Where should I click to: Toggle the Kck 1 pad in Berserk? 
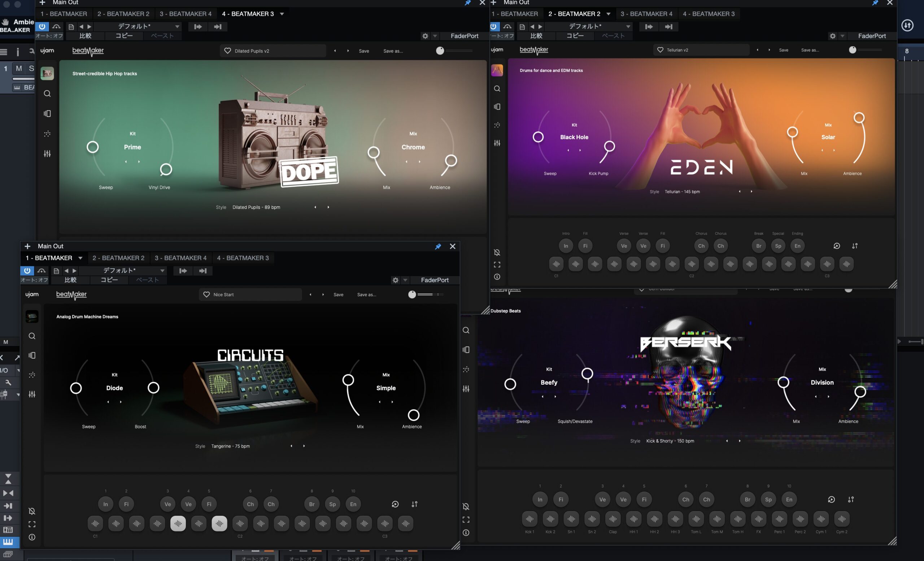tap(529, 519)
